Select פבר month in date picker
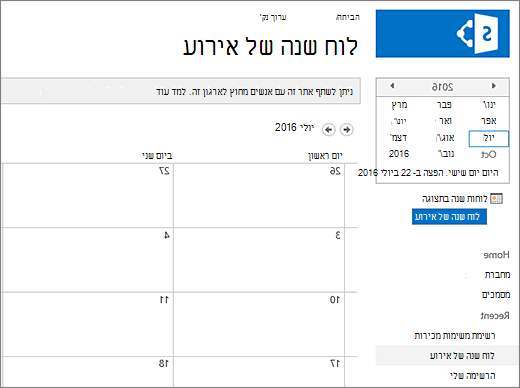Image resolution: width=520 pixels, height=388 pixels. pyautogui.click(x=444, y=105)
